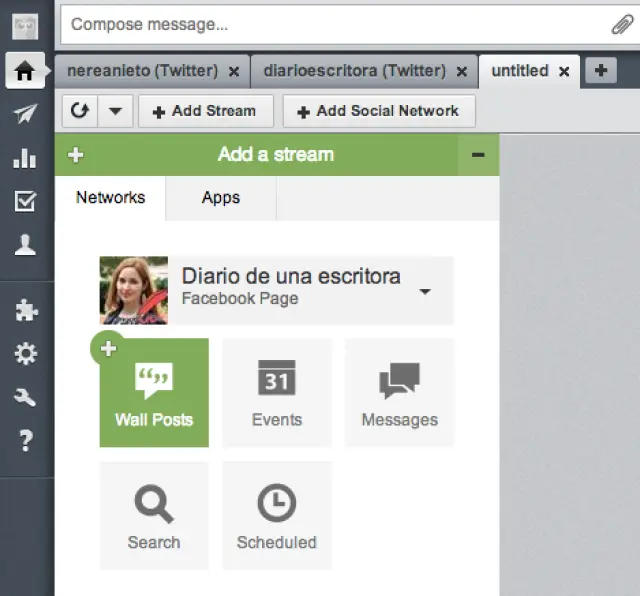Open the Help question mark icon
The image size is (640, 596).
point(25,441)
